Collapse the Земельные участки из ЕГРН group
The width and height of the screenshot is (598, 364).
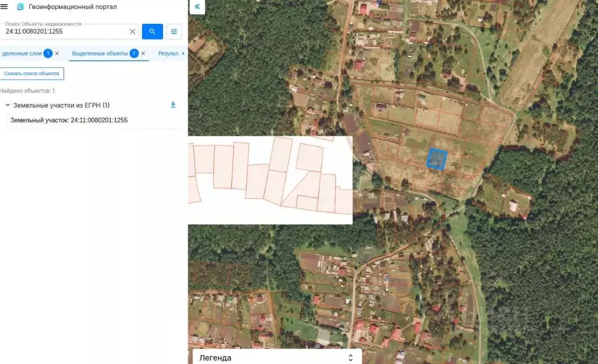[x=7, y=105]
